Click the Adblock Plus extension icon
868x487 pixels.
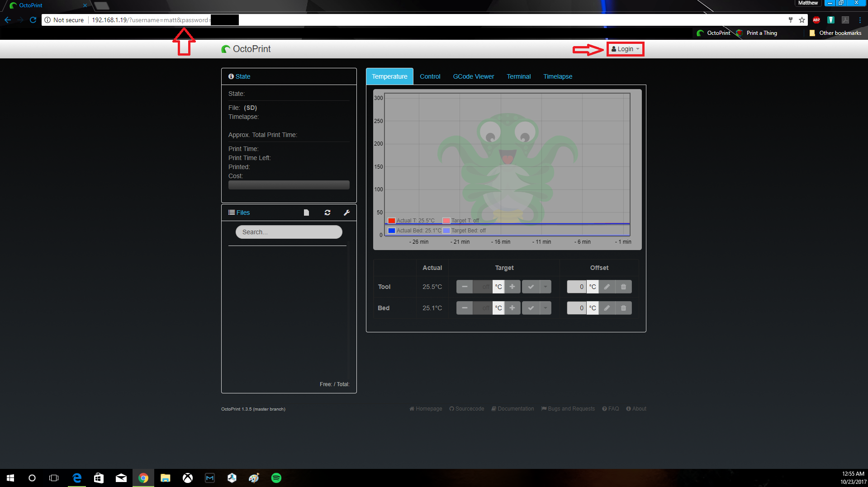(x=816, y=20)
